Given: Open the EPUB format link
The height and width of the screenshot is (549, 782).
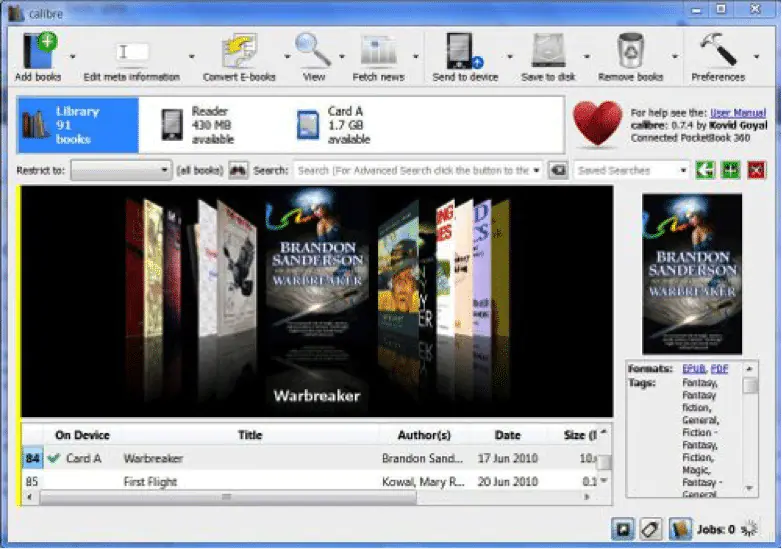Looking at the screenshot, I should tap(694, 369).
